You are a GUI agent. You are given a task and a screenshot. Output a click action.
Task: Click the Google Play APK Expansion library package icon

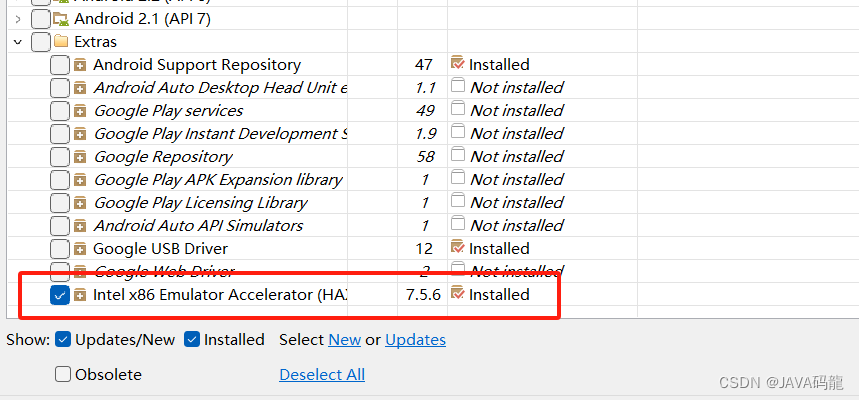(80, 180)
